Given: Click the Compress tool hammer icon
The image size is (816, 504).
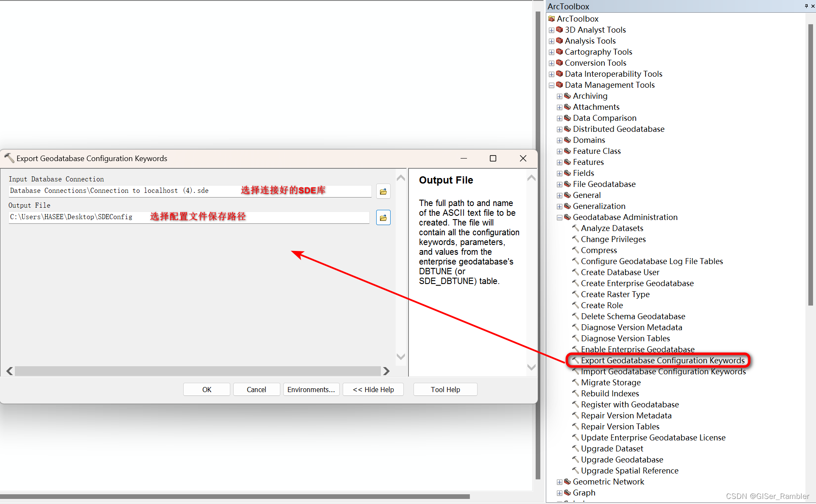Looking at the screenshot, I should coord(575,250).
